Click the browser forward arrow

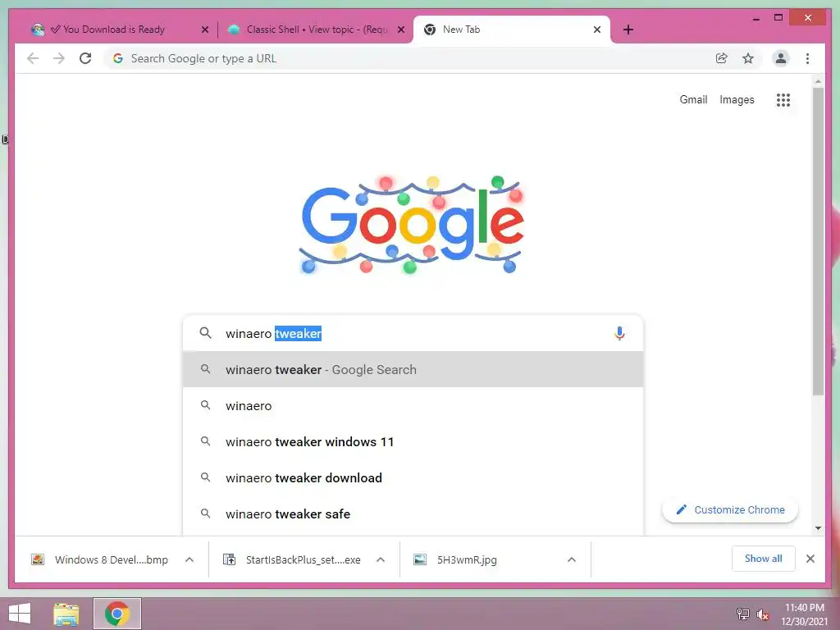click(x=59, y=58)
